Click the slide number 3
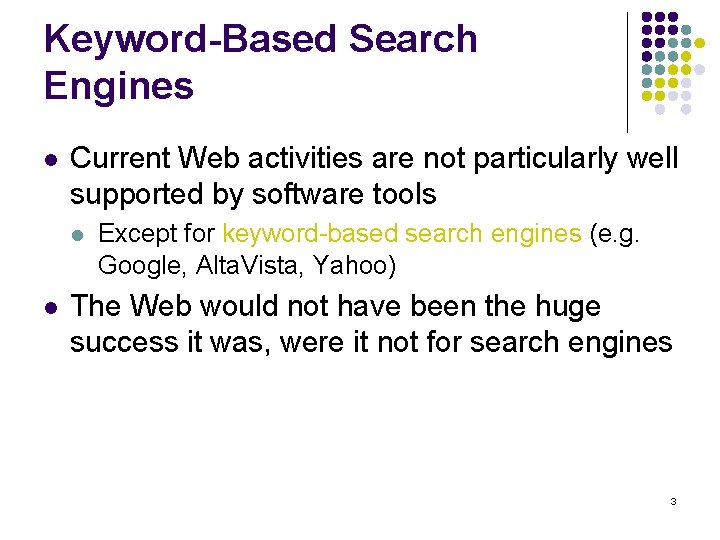 coord(673,501)
